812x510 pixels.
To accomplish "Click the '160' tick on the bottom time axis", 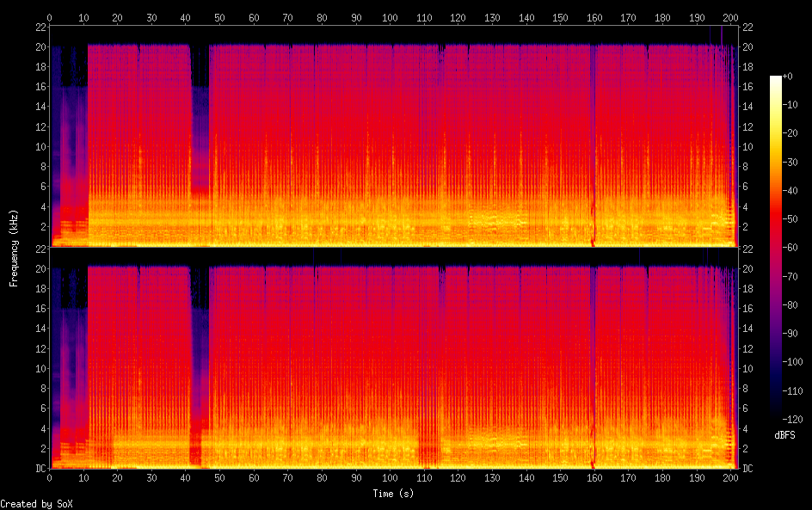I will click(x=594, y=478).
